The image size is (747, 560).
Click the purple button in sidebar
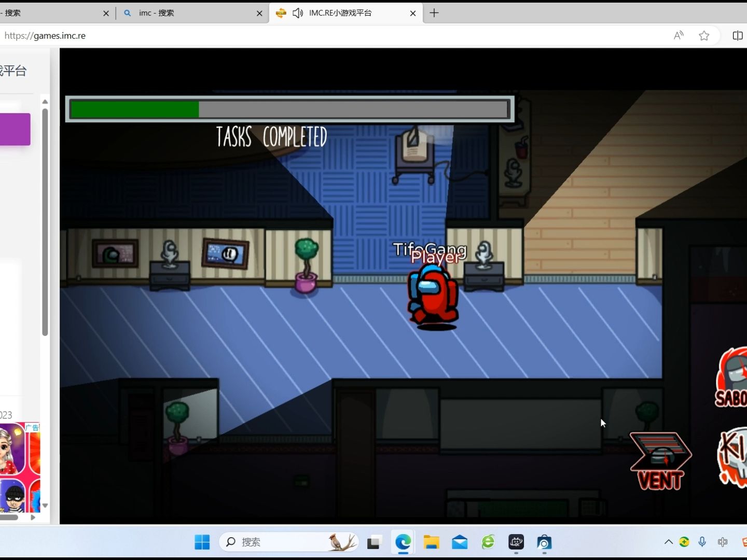click(15, 129)
